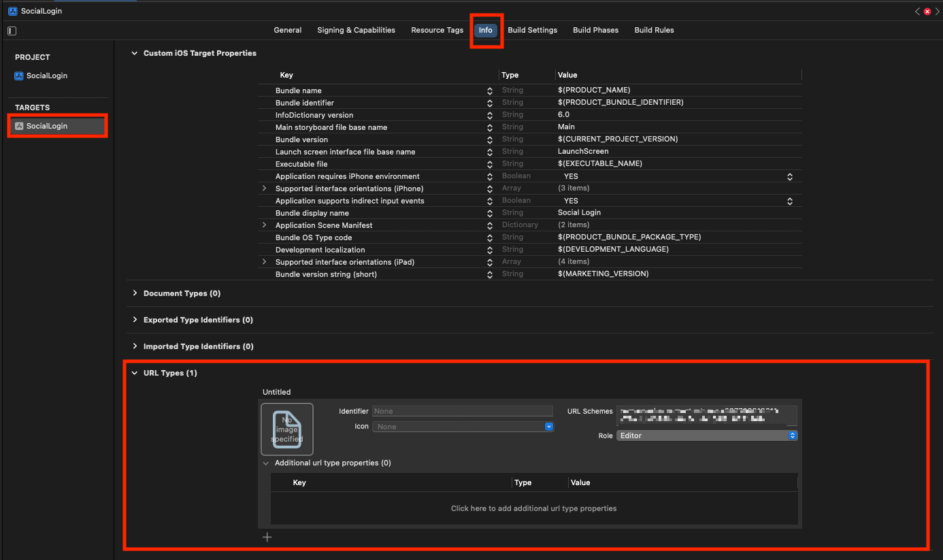Select the 'Untitled' URL type label
Image resolution: width=943 pixels, height=560 pixels.
[277, 392]
